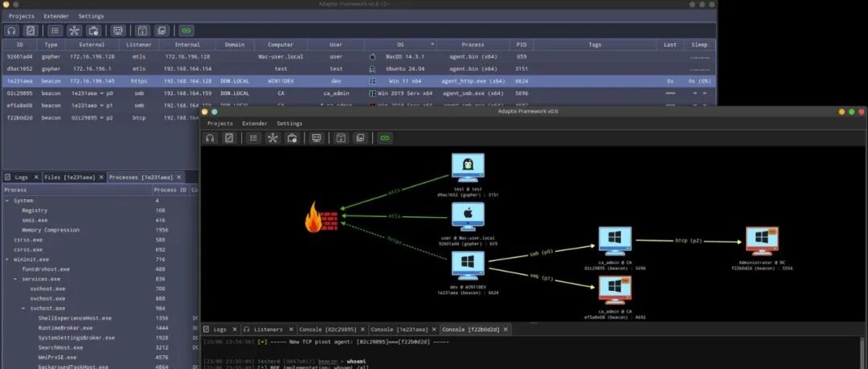Open tunnels monitor icon in back window toolbar
Viewport: 868px width, 369px height.
pyautogui.click(x=118, y=31)
